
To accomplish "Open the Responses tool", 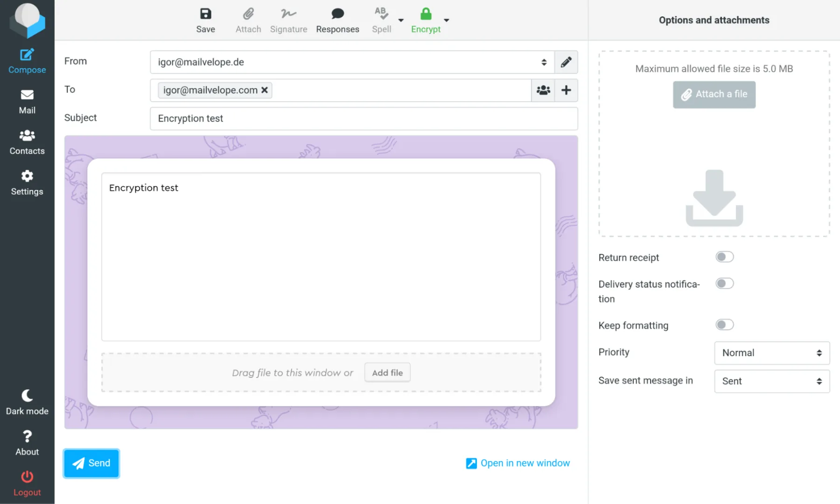I will click(x=337, y=20).
